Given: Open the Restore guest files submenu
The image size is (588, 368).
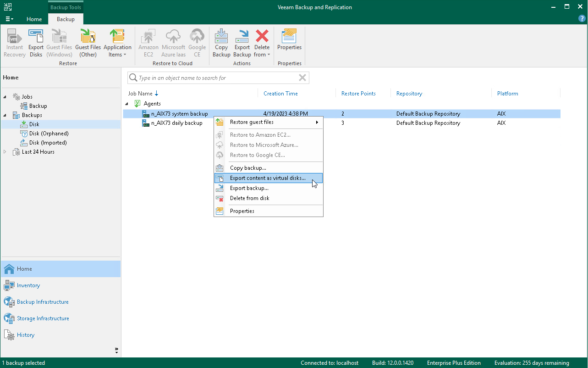Looking at the screenshot, I should click(x=269, y=122).
